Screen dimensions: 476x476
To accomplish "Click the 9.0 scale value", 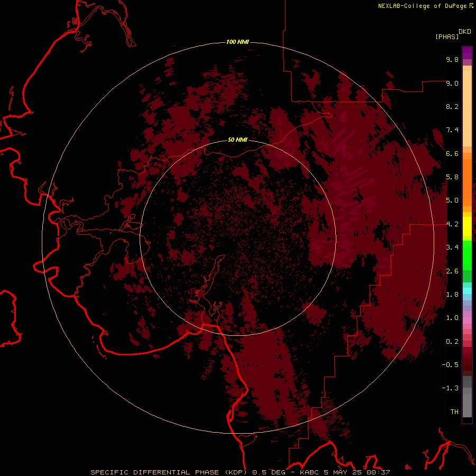I will [x=452, y=83].
